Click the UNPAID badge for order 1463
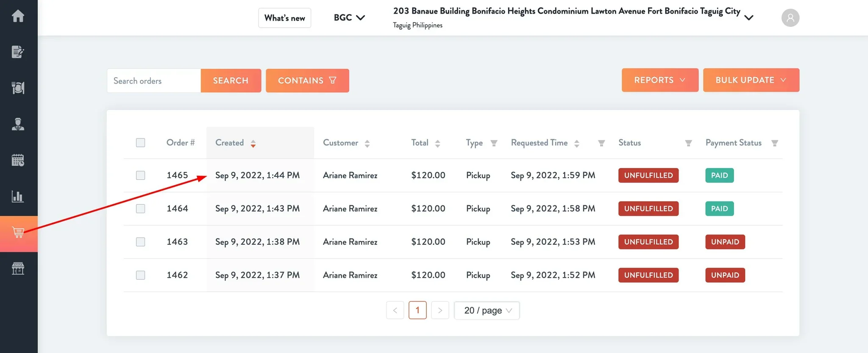 (725, 242)
